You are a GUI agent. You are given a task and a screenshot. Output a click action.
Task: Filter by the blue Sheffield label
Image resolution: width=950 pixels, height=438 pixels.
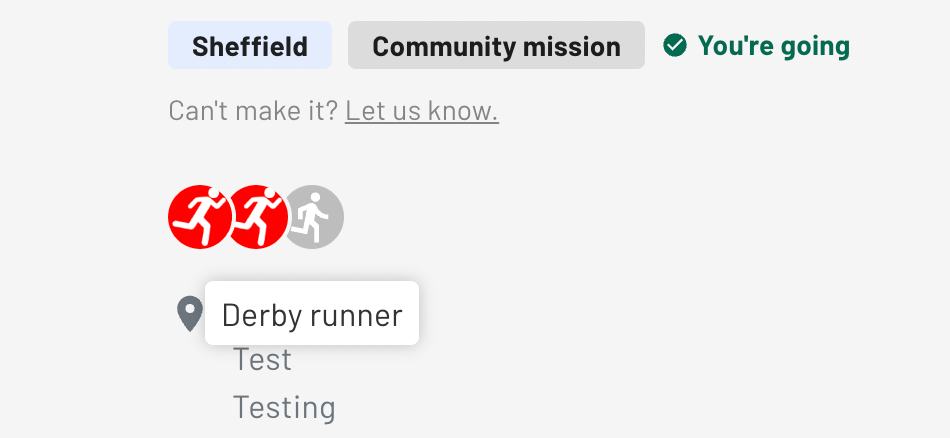tap(250, 45)
